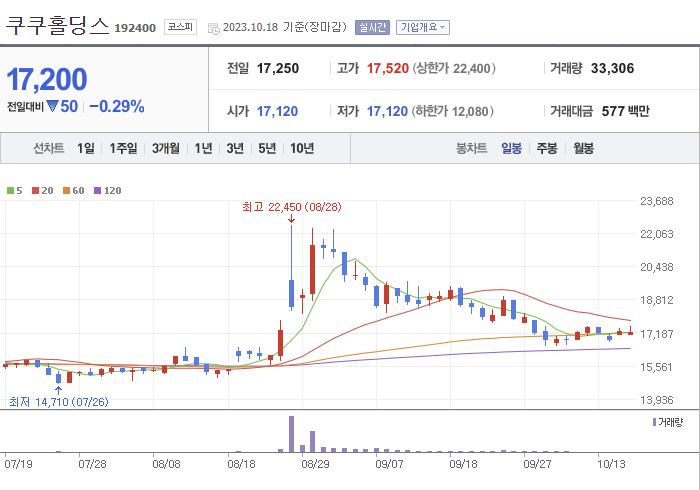Click the green 5-day moving average swatch
This screenshot has width=700, height=490.
tap(10, 191)
